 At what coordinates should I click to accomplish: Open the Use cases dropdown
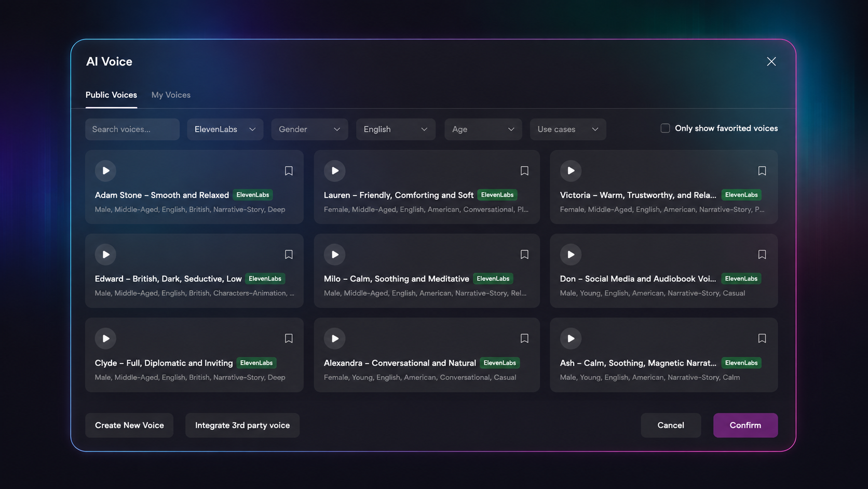pyautogui.click(x=568, y=129)
